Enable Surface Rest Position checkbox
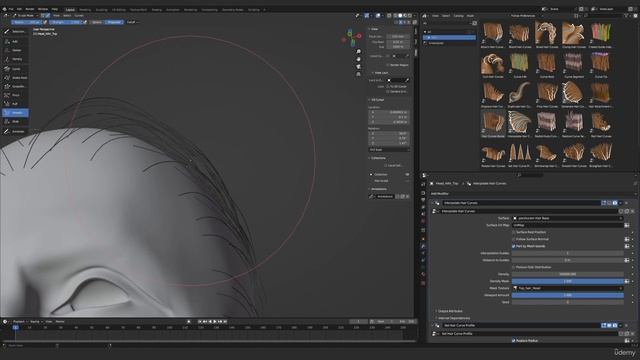 (514, 232)
